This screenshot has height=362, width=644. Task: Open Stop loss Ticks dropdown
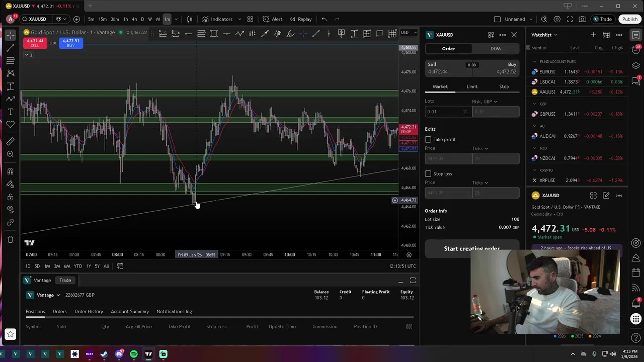point(480,183)
